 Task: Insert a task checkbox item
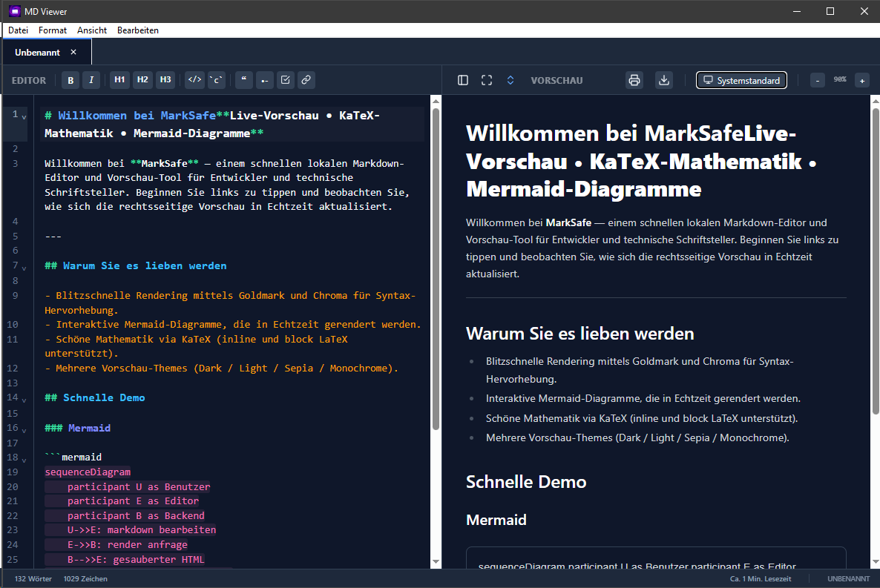point(285,80)
